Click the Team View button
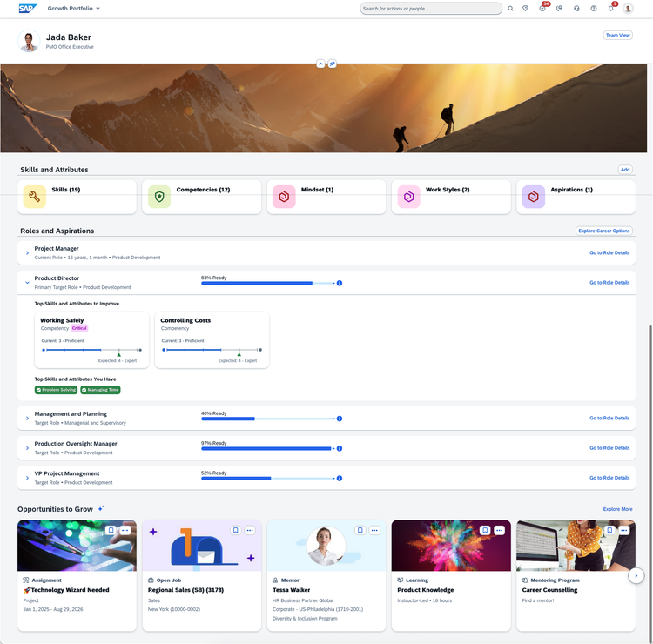Viewport: 653px width, 644px height. 617,36
